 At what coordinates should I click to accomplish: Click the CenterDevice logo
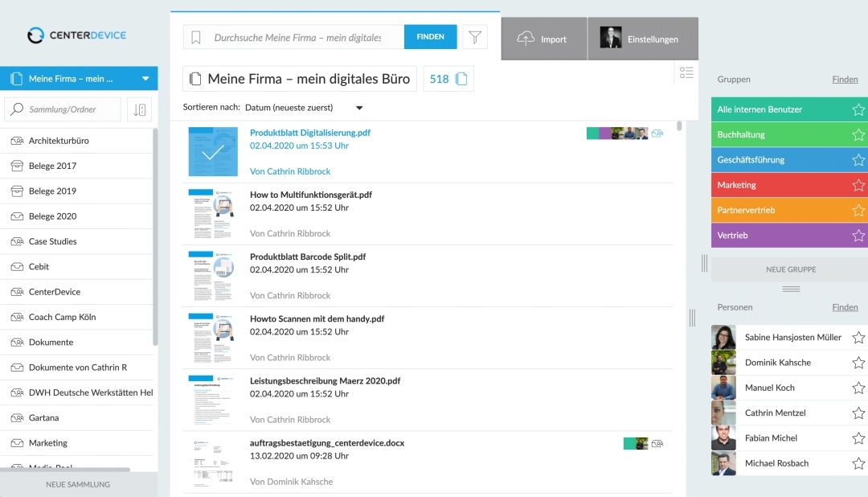[77, 35]
